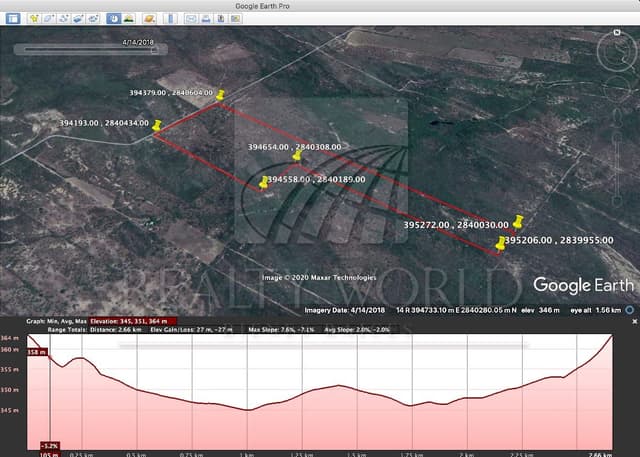
Task: Click the Save Image toolbar icon
Action: point(220,18)
